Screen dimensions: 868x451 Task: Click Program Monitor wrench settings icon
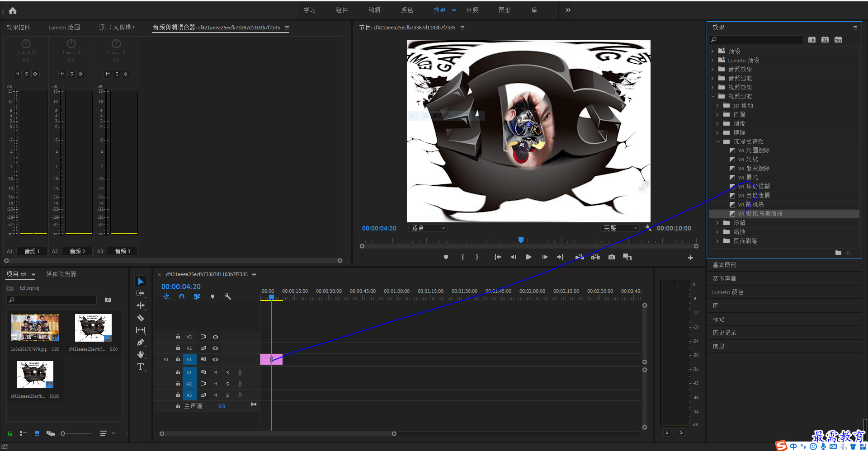coord(648,228)
